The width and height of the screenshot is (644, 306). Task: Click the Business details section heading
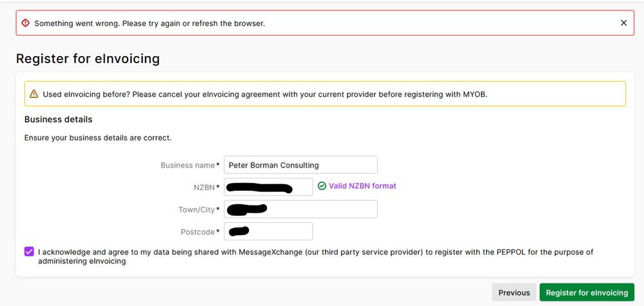[58, 119]
